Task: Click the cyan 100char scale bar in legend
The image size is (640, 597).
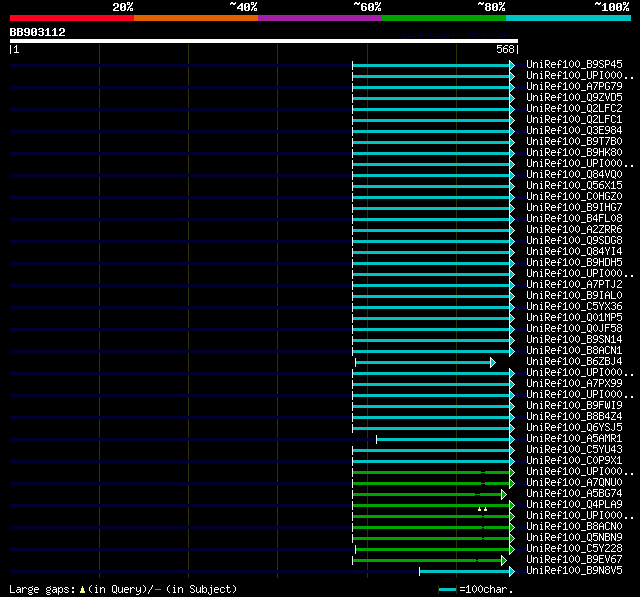Action: pyautogui.click(x=447, y=589)
